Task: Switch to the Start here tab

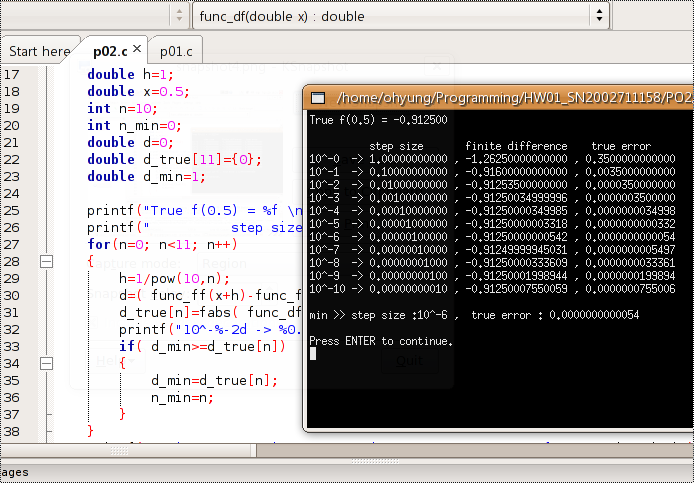Action: click(39, 51)
